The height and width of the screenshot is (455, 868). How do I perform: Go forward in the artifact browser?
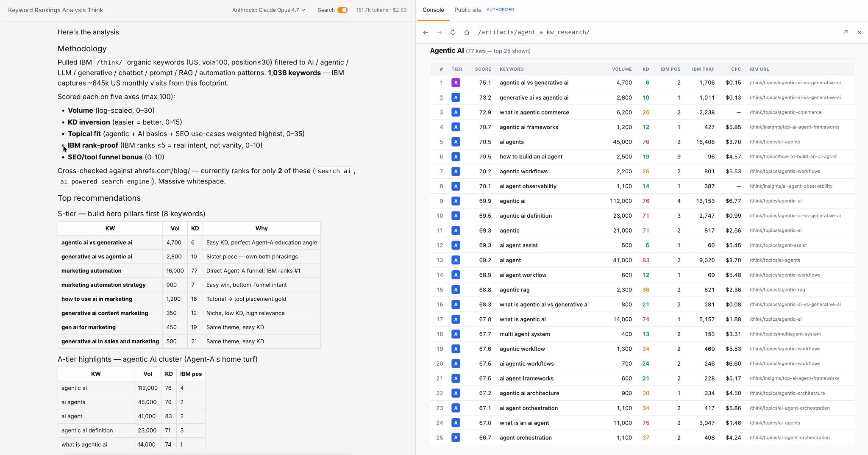click(439, 32)
